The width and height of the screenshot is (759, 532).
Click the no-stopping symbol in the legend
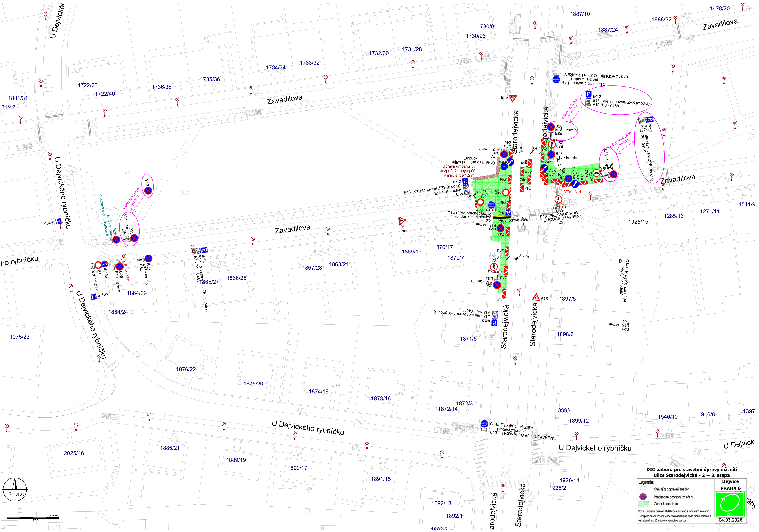tap(643, 497)
